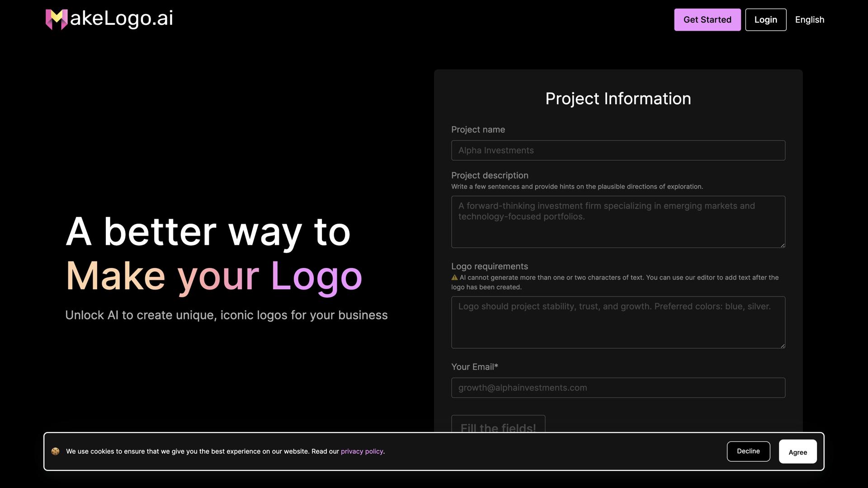
Task: Open the Login page
Action: (765, 20)
